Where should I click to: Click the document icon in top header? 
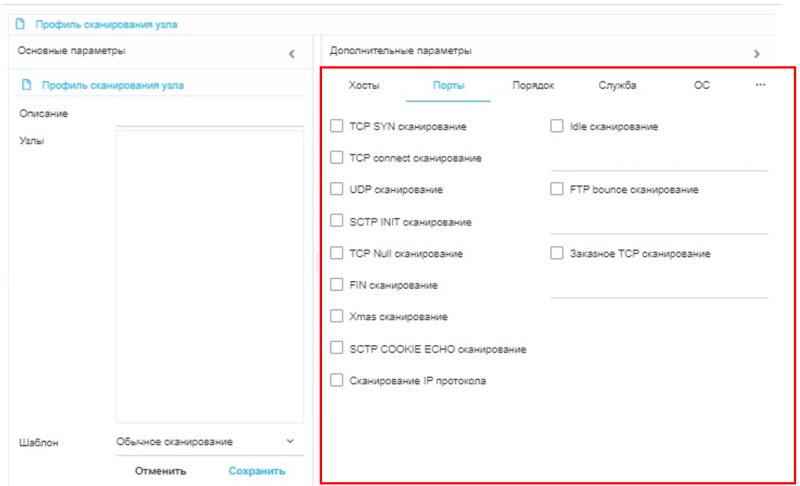click(19, 24)
